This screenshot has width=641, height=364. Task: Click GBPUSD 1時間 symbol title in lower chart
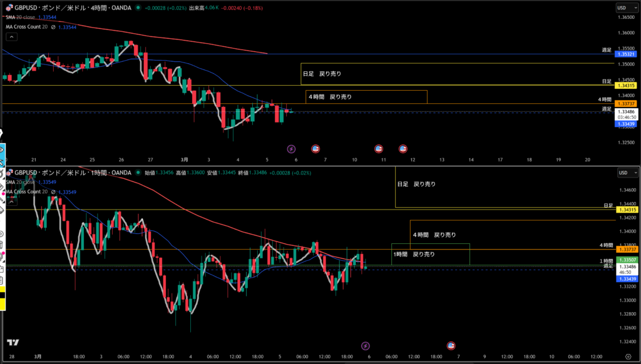pyautogui.click(x=69, y=173)
